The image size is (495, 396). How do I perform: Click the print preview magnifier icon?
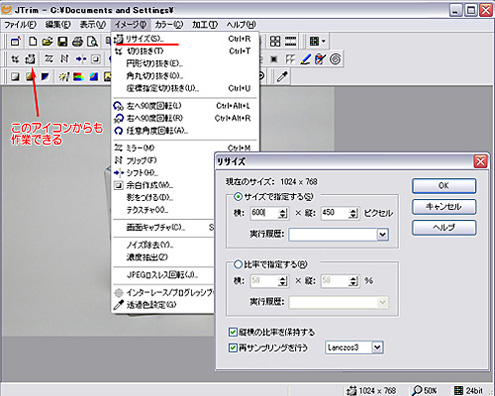[92, 42]
